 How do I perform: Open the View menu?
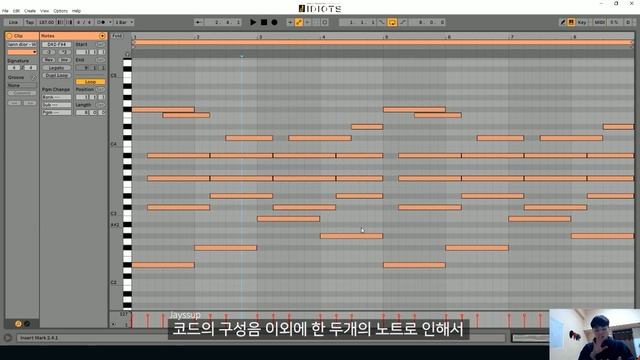click(x=44, y=11)
